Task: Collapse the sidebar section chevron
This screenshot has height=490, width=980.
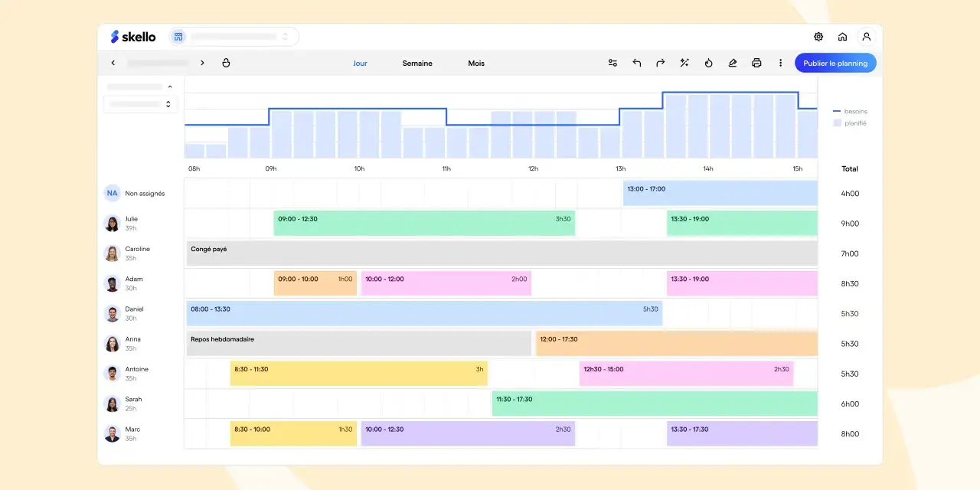Action: pyautogui.click(x=170, y=87)
